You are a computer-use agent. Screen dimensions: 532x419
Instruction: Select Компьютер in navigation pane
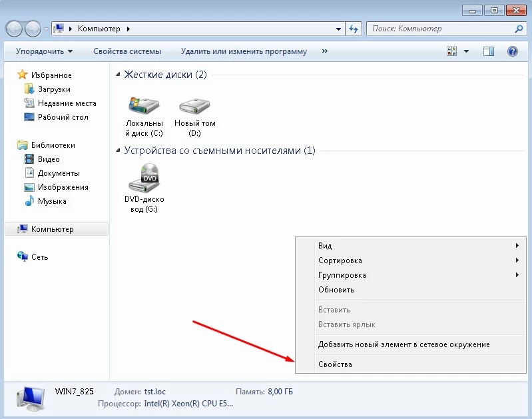[57, 229]
